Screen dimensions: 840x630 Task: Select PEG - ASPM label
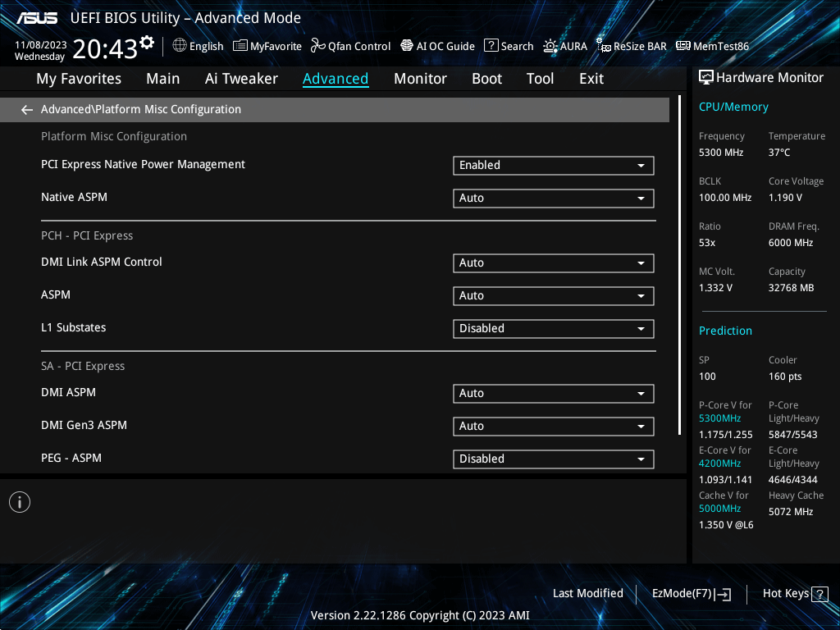(x=71, y=458)
